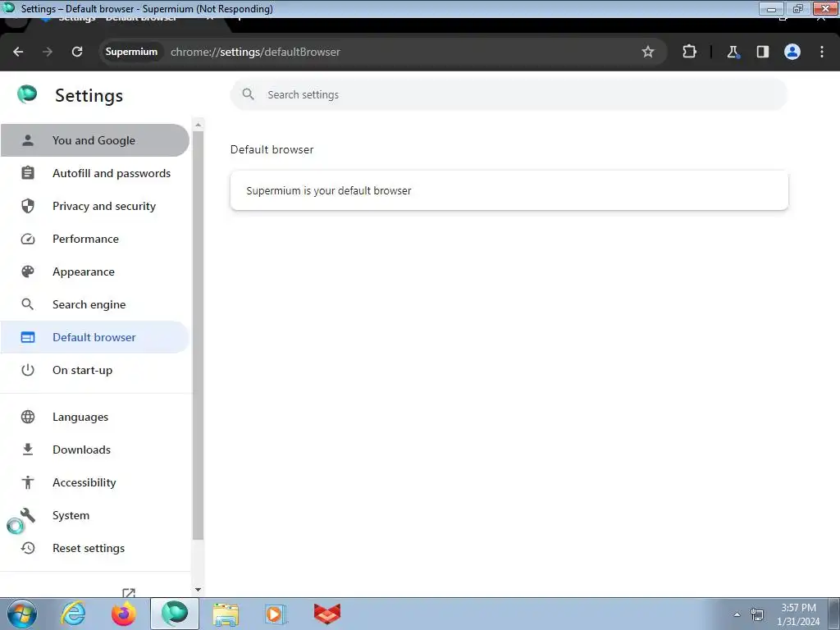840x630 pixels.
Task: Click the 'Default browser' section heading
Action: coord(272,149)
